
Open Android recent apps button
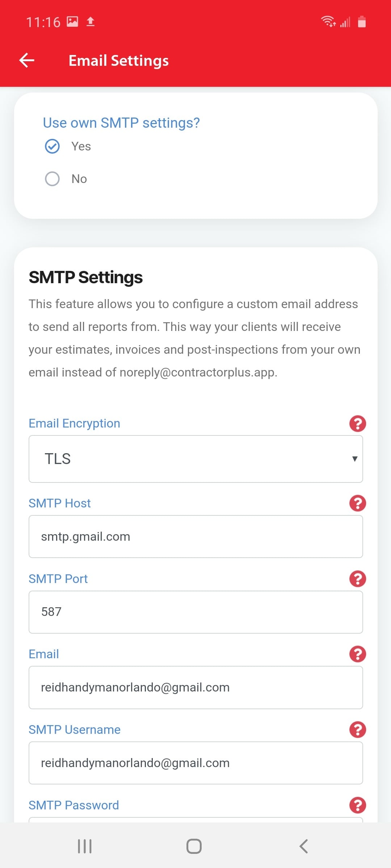point(85,846)
